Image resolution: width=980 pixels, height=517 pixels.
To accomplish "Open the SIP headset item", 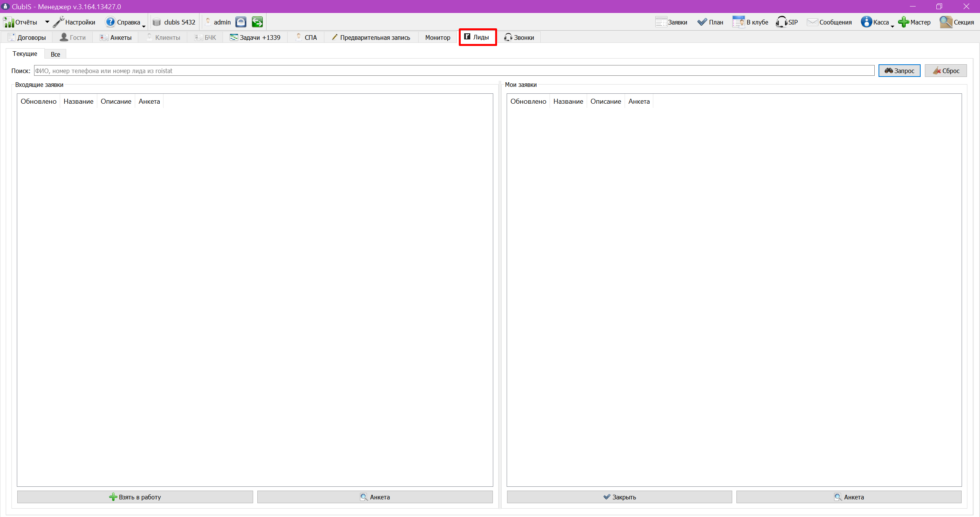I will pyautogui.click(x=787, y=22).
